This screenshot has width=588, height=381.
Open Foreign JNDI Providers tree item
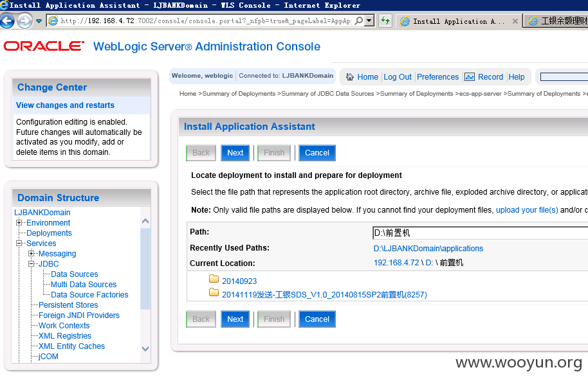click(78, 315)
